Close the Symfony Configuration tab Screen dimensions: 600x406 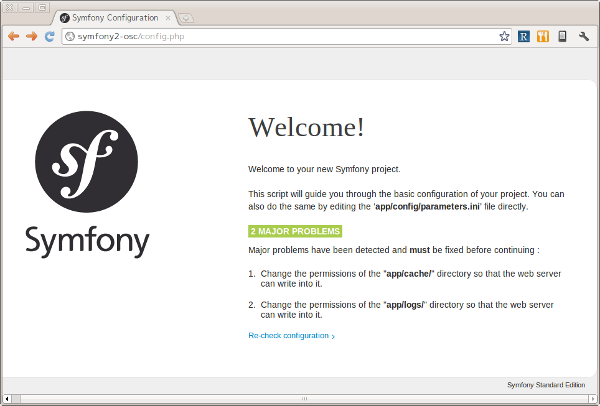point(168,18)
